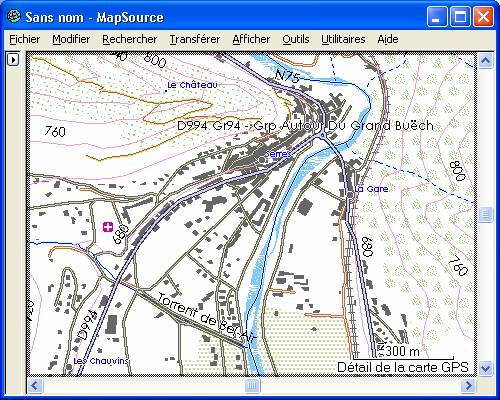Click the Le Château map label
Viewport: 500px width, 400px height.
192,85
